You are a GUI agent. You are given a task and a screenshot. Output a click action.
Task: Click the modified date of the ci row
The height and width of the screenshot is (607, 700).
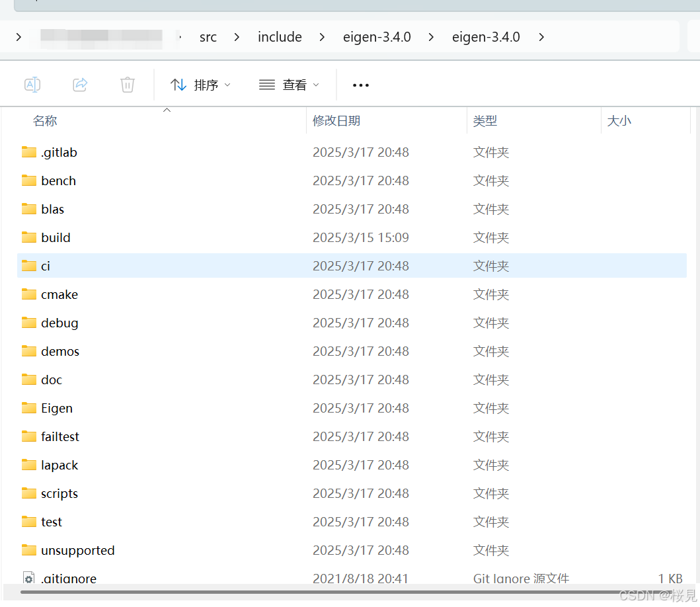pos(361,266)
